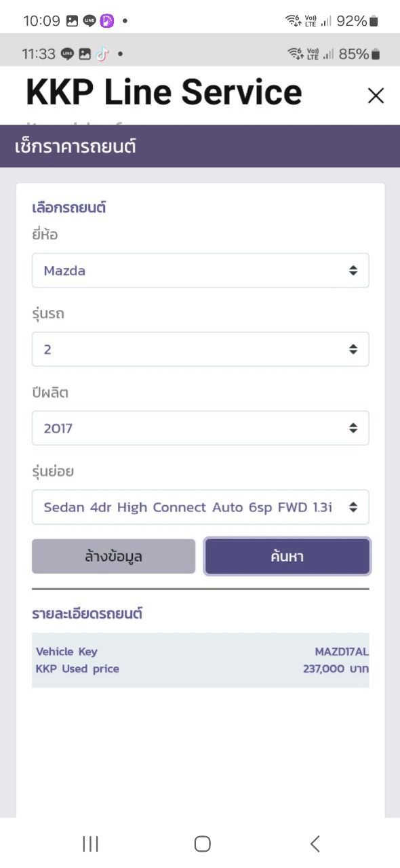This screenshot has height=868, width=400.
Task: Tap the KKP Used price row
Action: point(201,669)
